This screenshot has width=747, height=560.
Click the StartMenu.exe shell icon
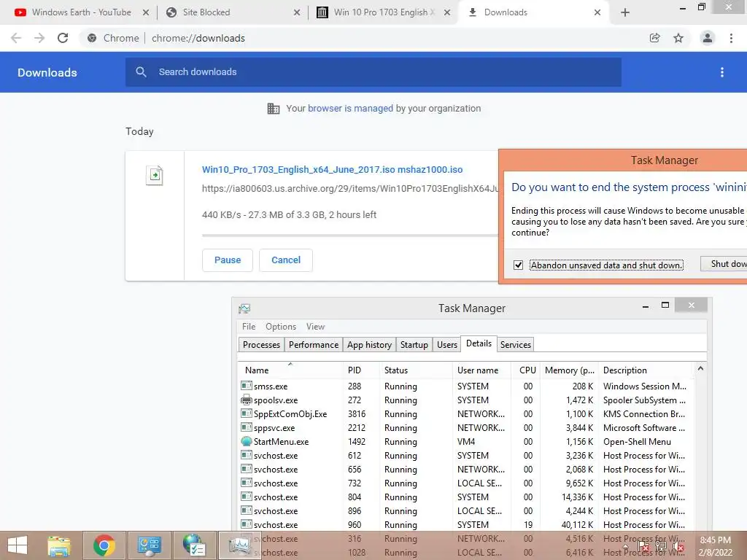(247, 441)
